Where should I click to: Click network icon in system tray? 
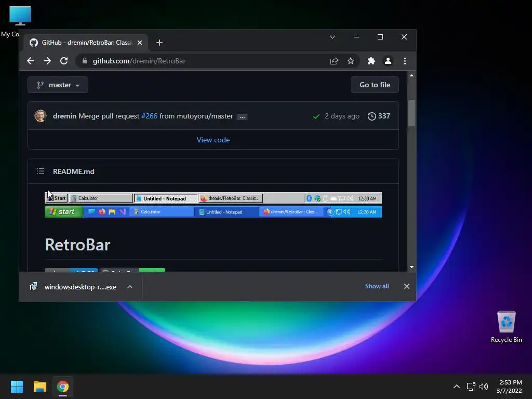471,387
